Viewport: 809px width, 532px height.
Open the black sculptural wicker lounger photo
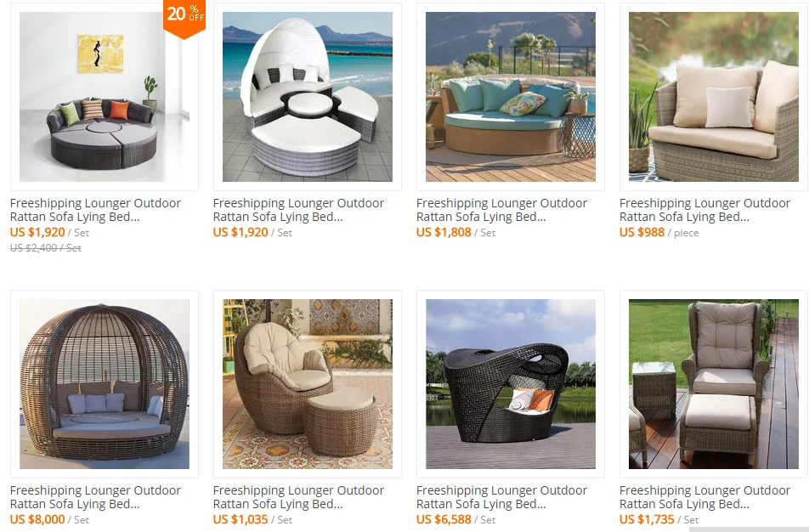[x=510, y=384]
